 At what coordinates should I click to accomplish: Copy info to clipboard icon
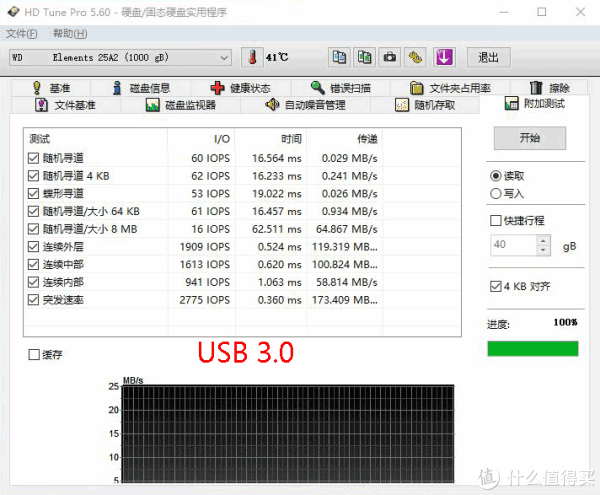pos(339,58)
